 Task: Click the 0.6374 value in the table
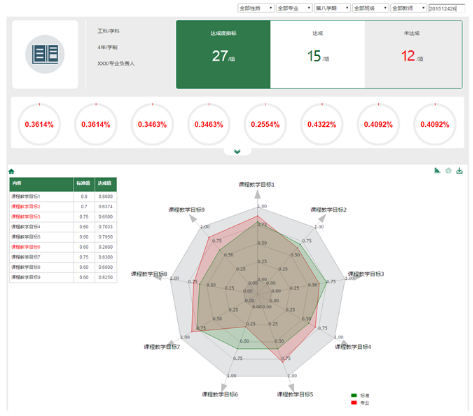106,207
